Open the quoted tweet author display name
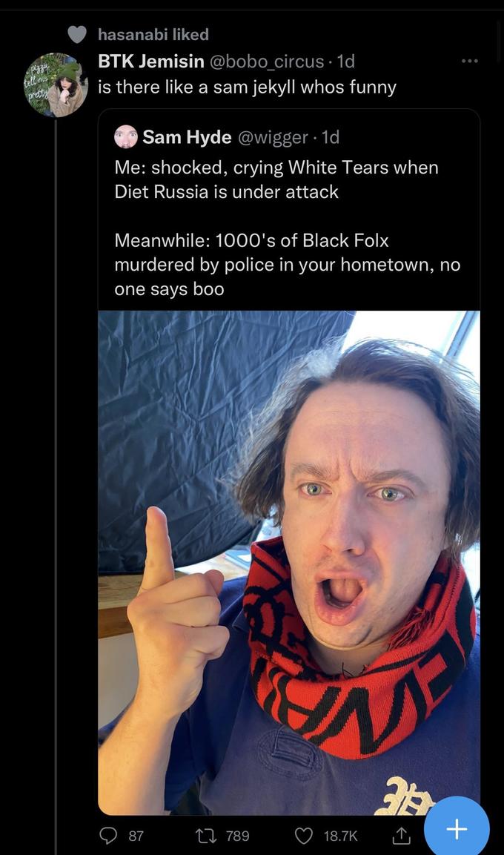The width and height of the screenshot is (504, 855). click(x=187, y=137)
